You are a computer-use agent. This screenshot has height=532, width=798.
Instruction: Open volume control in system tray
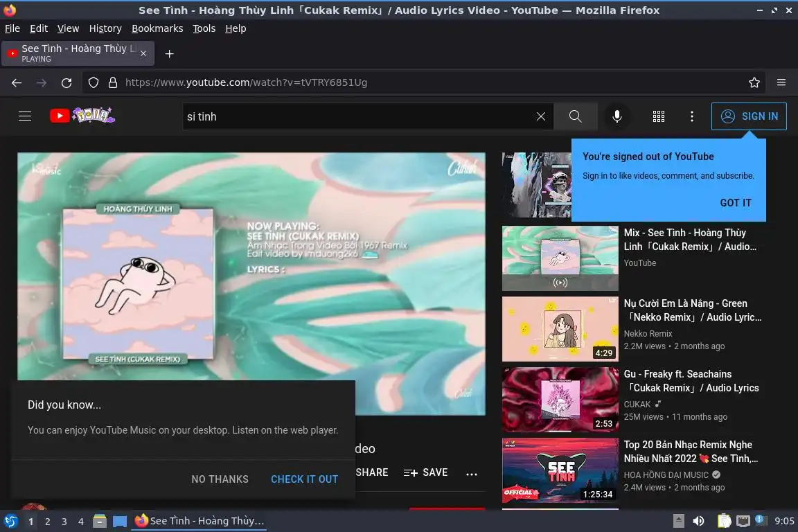pyautogui.click(x=698, y=521)
